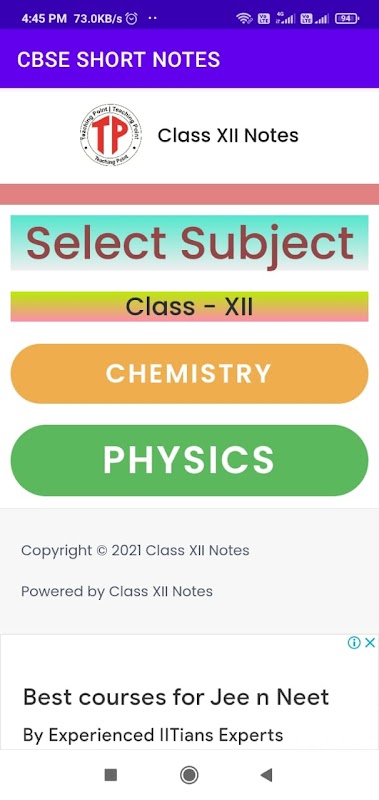This screenshot has width=379, height=800.
Task: Tap the battery indicator in status bar
Action: pyautogui.click(x=347, y=19)
